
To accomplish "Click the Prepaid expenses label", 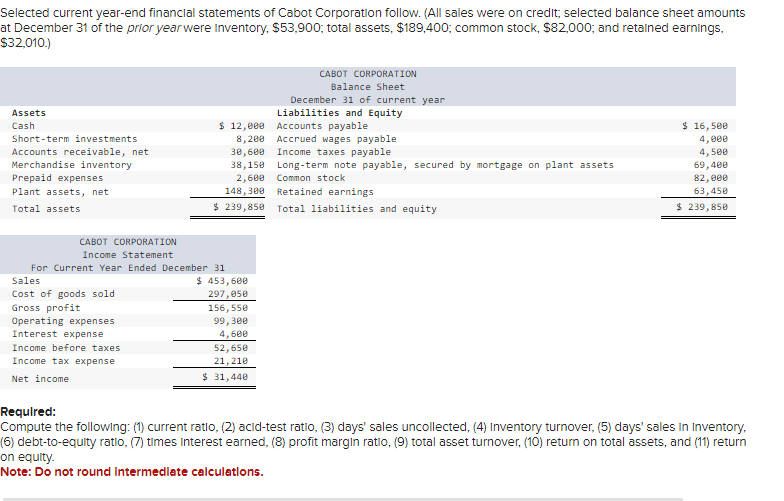I will [x=58, y=178].
